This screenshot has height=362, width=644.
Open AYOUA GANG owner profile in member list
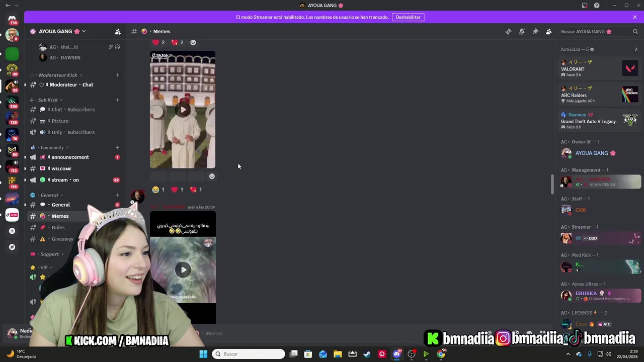pyautogui.click(x=600, y=153)
